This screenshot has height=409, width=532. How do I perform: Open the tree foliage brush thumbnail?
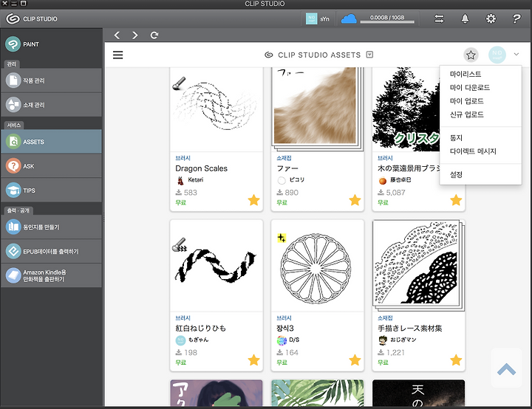coord(406,109)
